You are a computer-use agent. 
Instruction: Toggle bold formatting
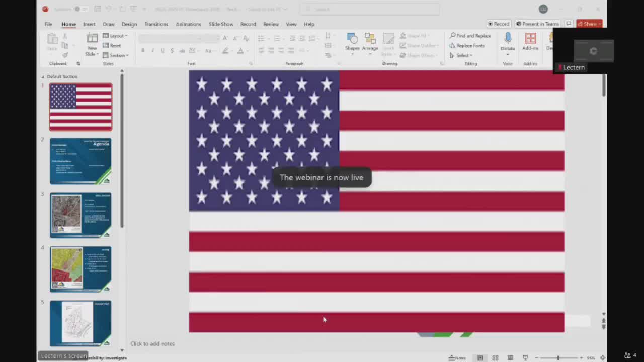click(143, 50)
